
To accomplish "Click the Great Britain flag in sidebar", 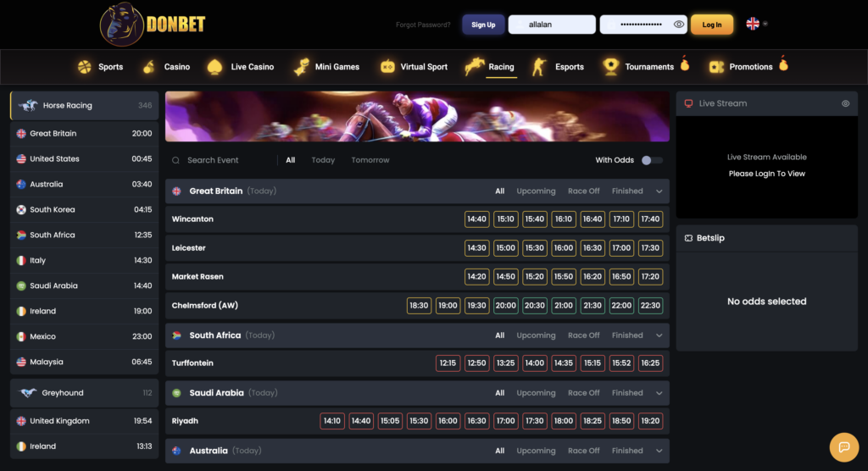I will (21, 133).
